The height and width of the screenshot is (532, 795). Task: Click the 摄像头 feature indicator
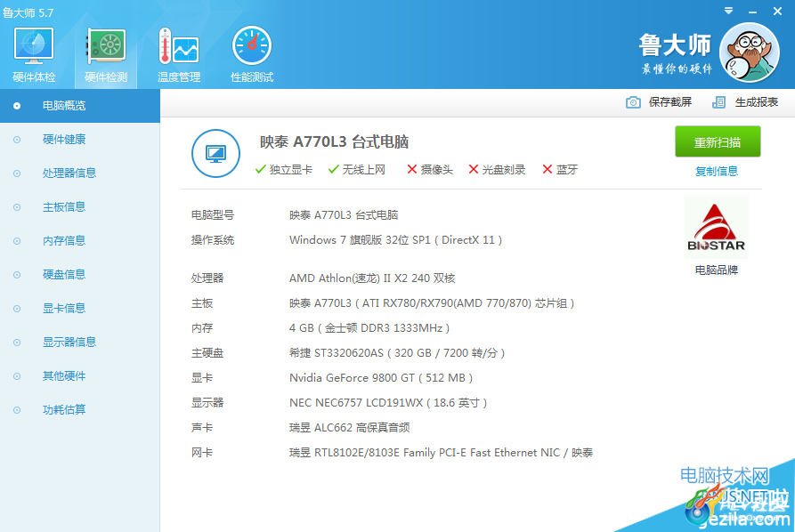430,170
